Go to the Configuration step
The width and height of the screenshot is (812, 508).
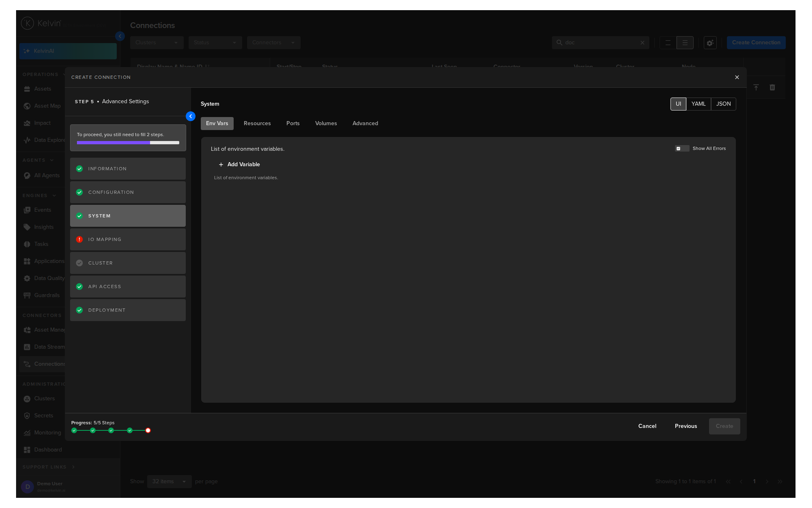coord(128,193)
